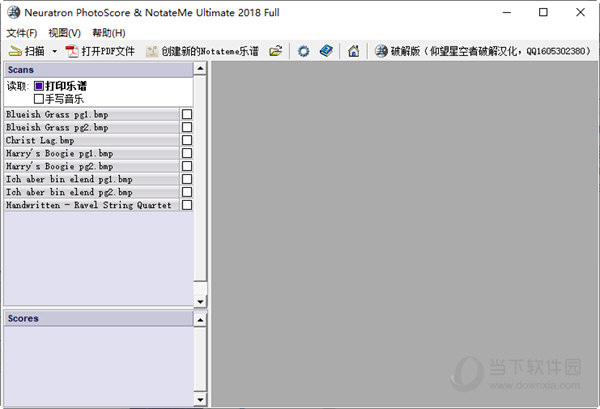Image resolution: width=600 pixels, height=409 pixels.
Task: Check the box for Harry's Boogie pg2.bmp
Action: point(187,166)
